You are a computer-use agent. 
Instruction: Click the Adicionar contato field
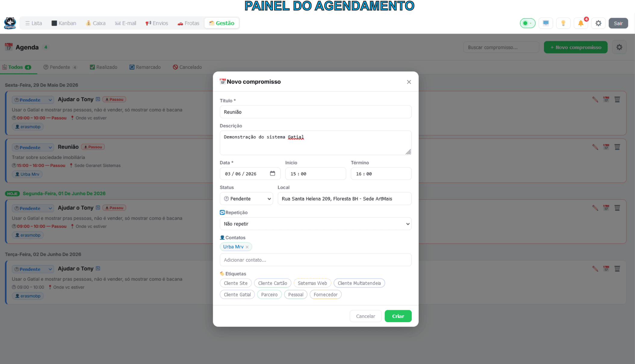pos(316,260)
